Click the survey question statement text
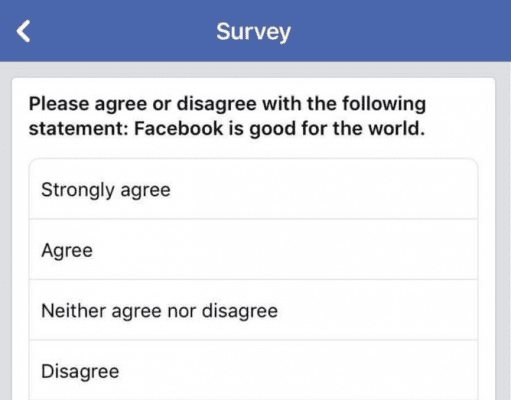Screen dimensions: 511x400 pos(227,116)
